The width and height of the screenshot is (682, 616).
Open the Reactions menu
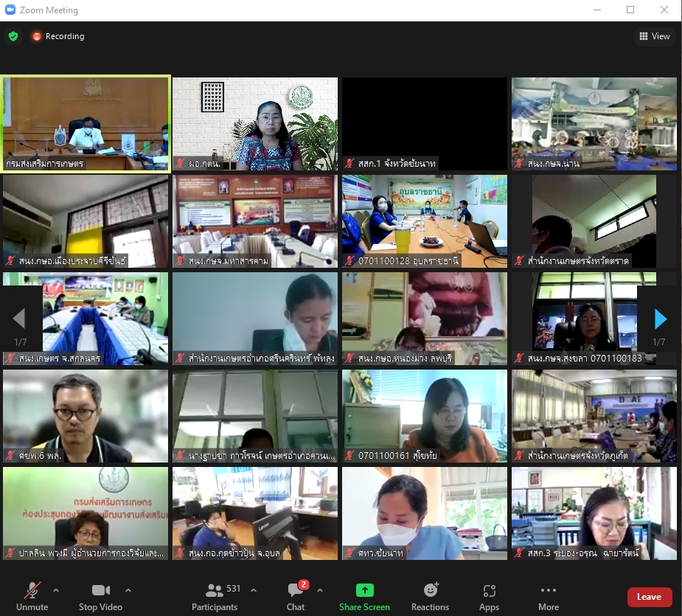click(x=430, y=596)
